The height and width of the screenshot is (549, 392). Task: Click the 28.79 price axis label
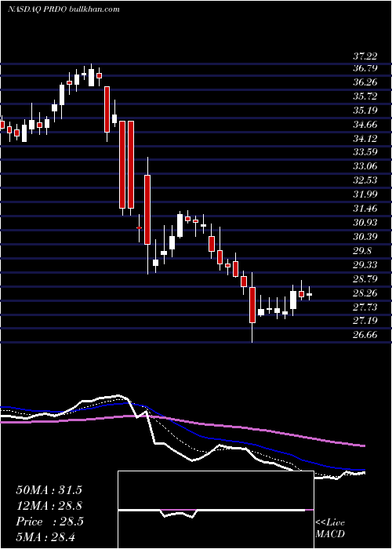pos(365,279)
